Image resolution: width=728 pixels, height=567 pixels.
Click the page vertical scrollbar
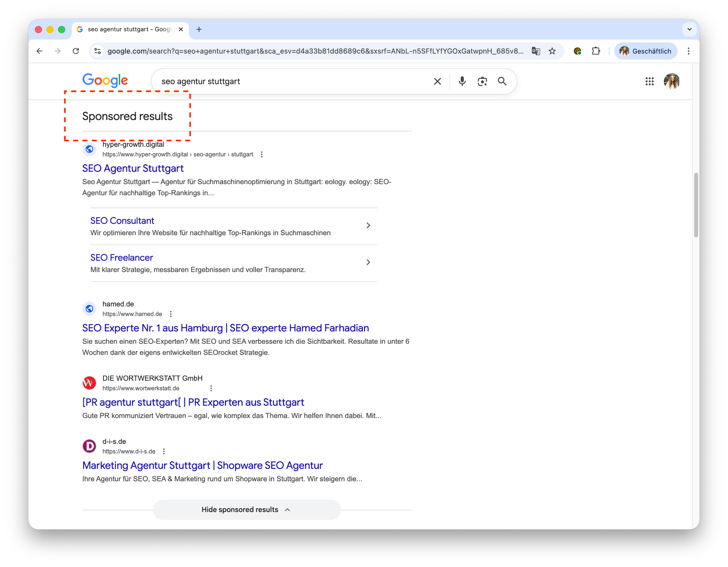pyautogui.click(x=696, y=205)
